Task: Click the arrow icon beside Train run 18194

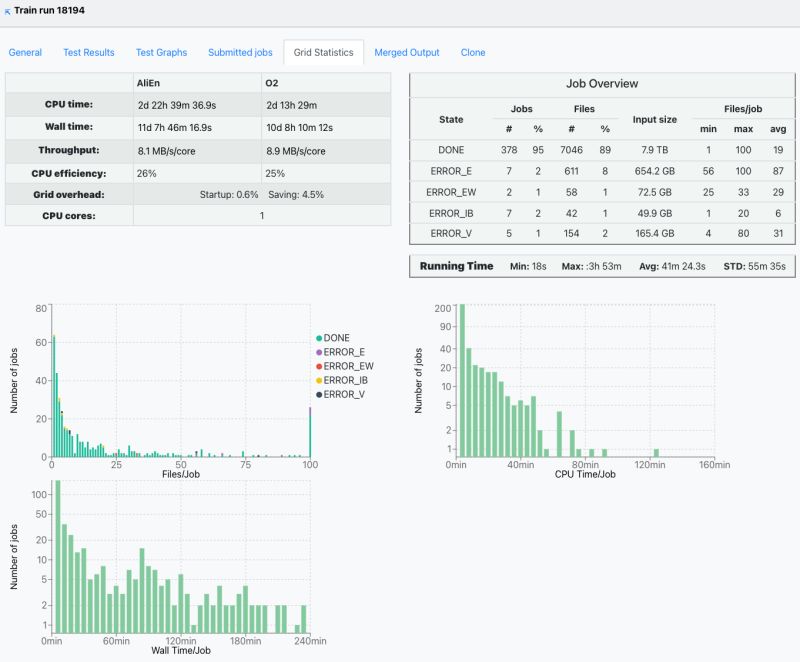Action: [7, 12]
